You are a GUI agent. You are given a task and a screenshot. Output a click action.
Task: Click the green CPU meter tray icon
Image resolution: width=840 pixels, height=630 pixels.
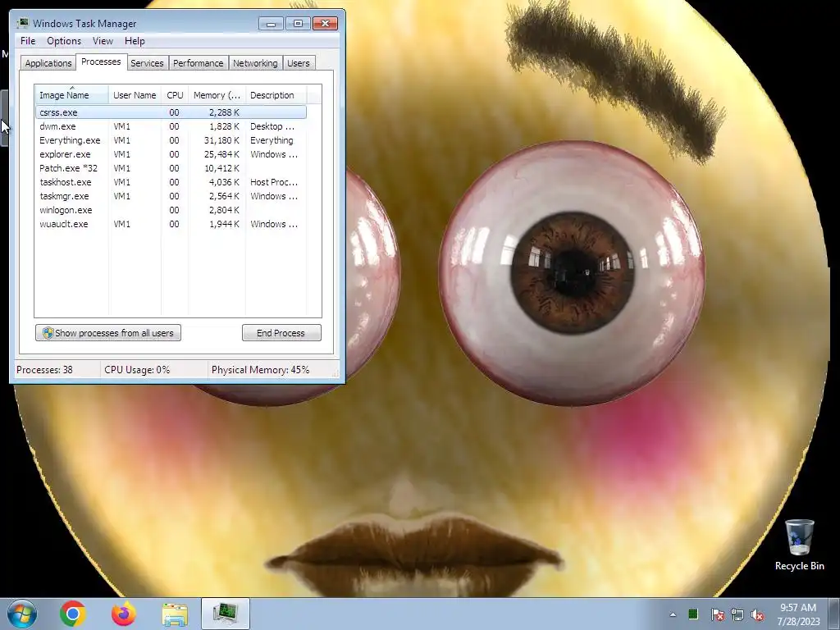pyautogui.click(x=693, y=614)
